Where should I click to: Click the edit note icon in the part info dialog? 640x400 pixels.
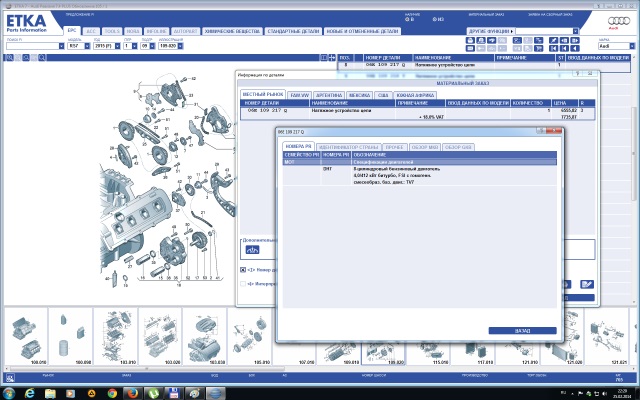coord(587,284)
